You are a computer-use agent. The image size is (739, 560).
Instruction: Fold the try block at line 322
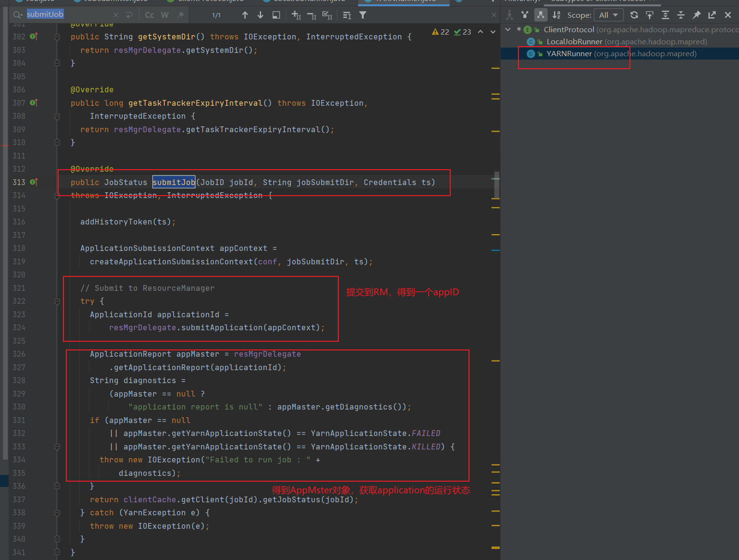coord(57,301)
